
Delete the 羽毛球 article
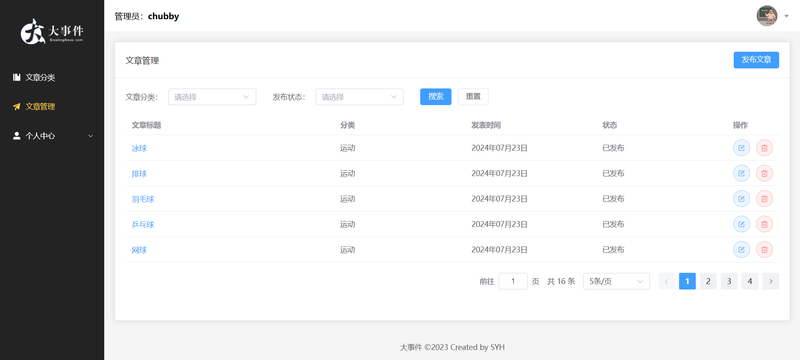tap(764, 199)
